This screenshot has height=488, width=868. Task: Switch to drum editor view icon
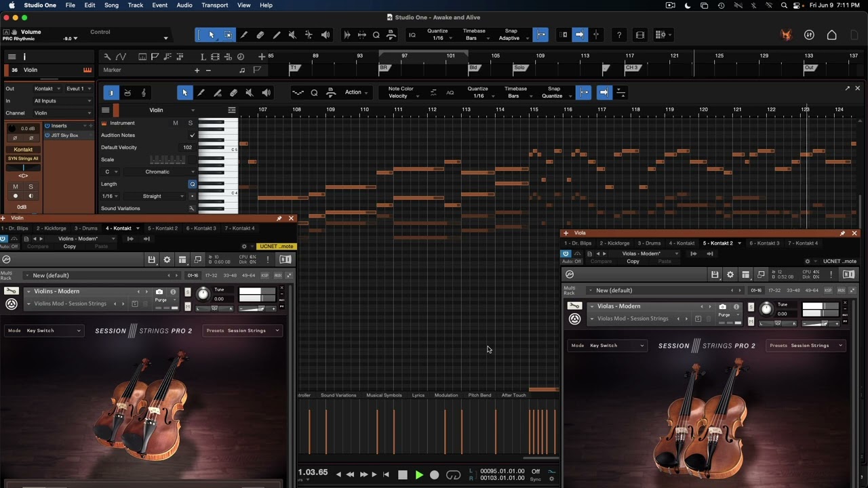pos(127,93)
